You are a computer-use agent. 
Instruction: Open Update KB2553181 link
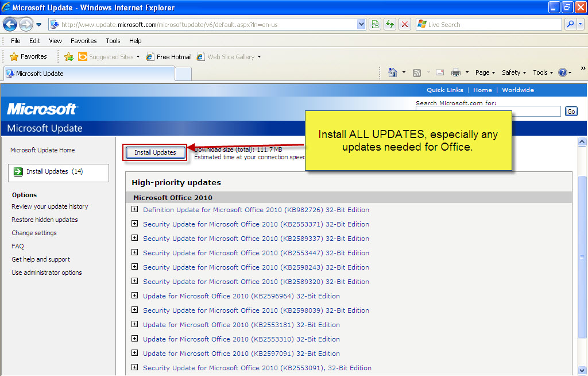[241, 325]
